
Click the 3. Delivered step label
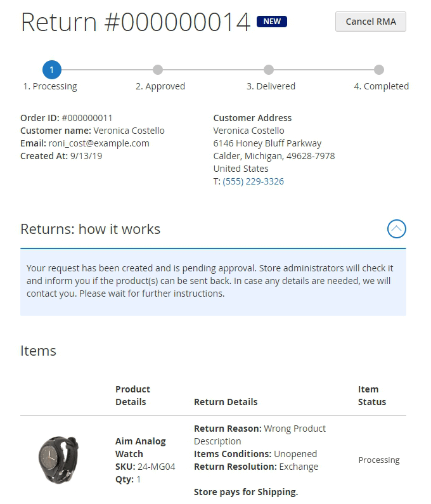click(271, 86)
